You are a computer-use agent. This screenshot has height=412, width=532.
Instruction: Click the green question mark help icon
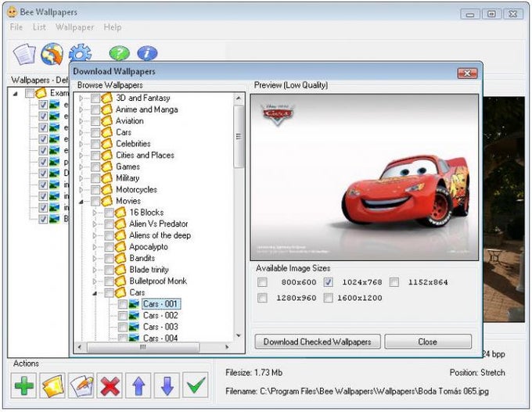(x=120, y=54)
